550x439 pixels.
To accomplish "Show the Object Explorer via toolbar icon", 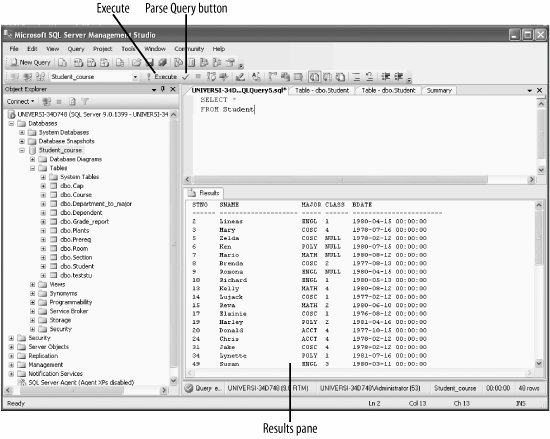I will click(x=204, y=63).
